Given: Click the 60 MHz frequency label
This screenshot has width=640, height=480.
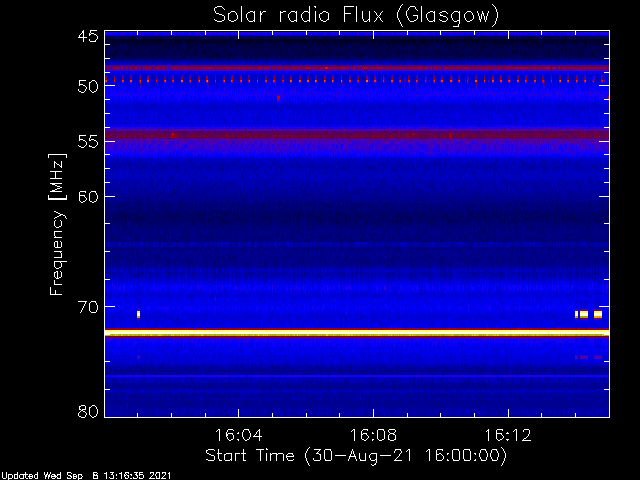Looking at the screenshot, I should click(88, 197).
